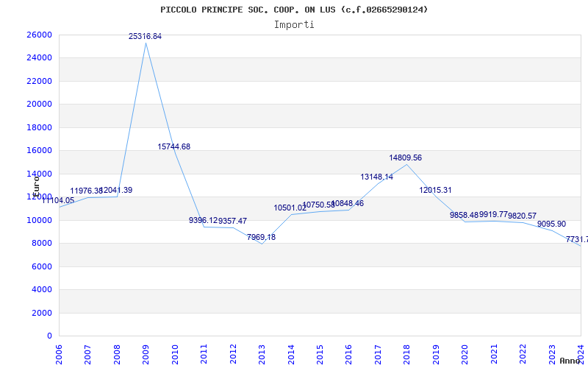
Task: Click the 24000 y-axis tick label
Action: point(39,58)
